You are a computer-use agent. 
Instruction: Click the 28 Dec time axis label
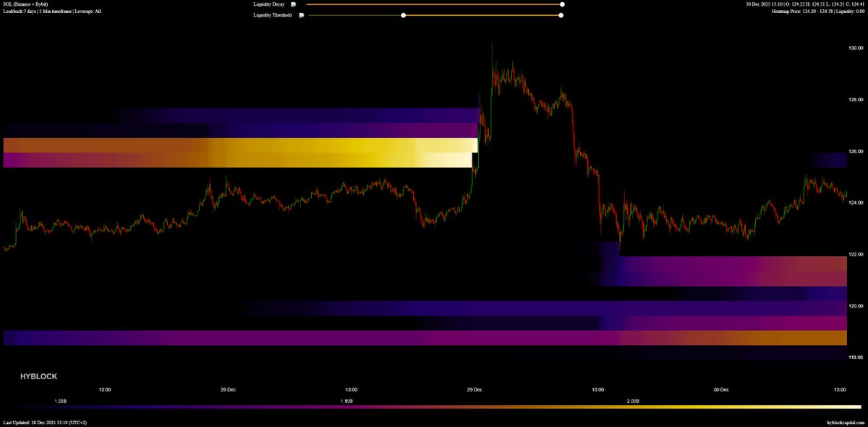tap(228, 389)
